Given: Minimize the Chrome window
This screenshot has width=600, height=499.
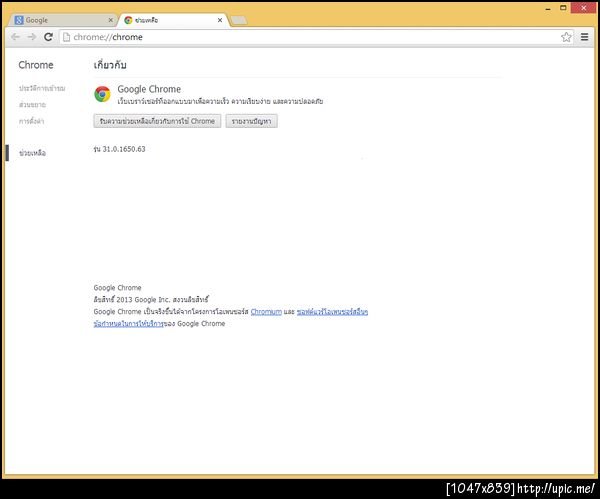Looking at the screenshot, I should click(x=548, y=8).
